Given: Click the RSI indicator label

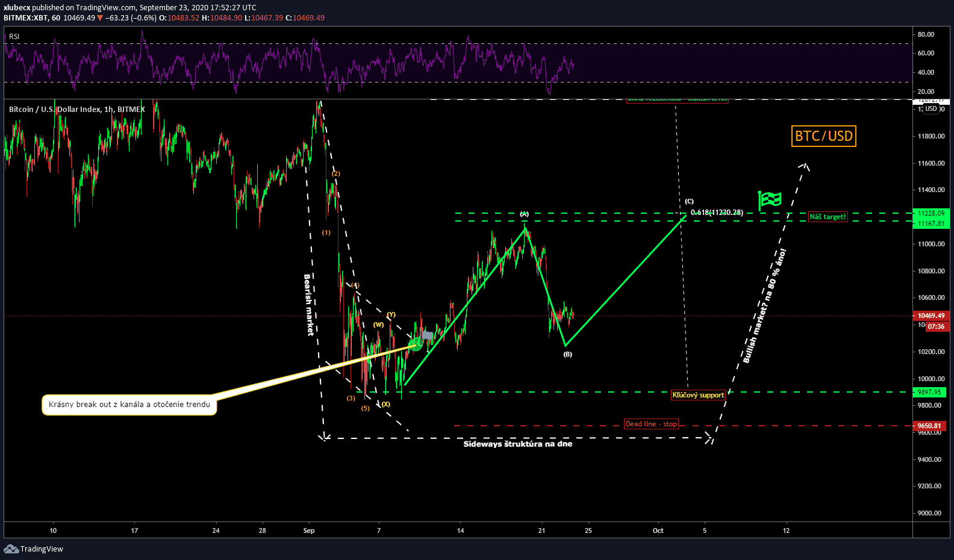Looking at the screenshot, I should pos(14,37).
